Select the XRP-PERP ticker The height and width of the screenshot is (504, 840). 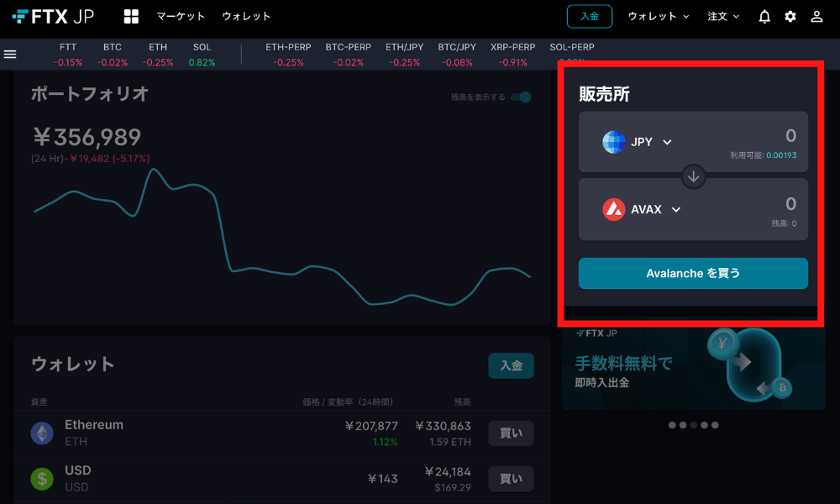512,55
